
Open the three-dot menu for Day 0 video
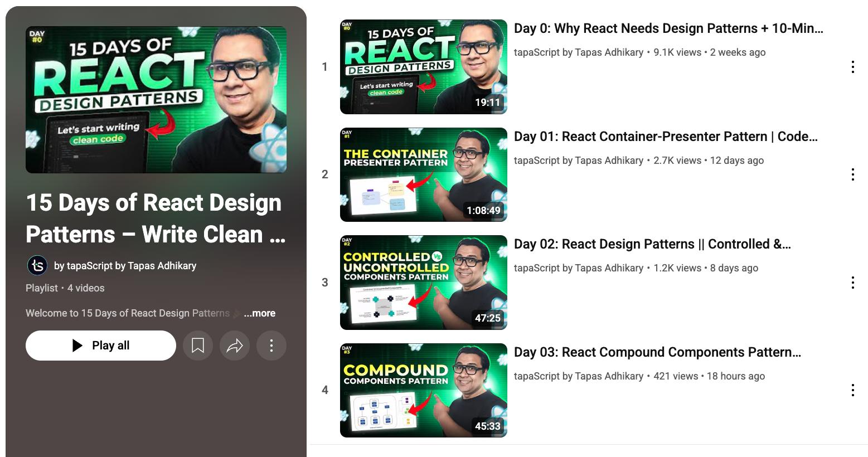[853, 67]
